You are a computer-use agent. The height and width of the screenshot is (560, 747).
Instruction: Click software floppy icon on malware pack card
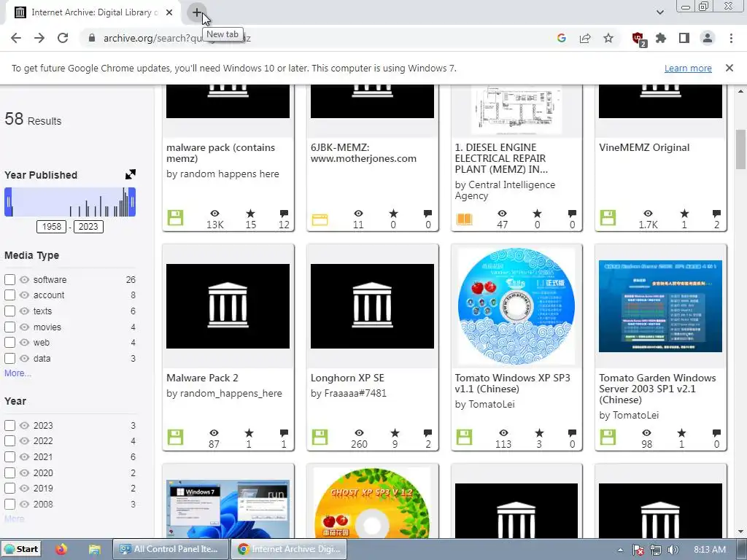pos(175,217)
